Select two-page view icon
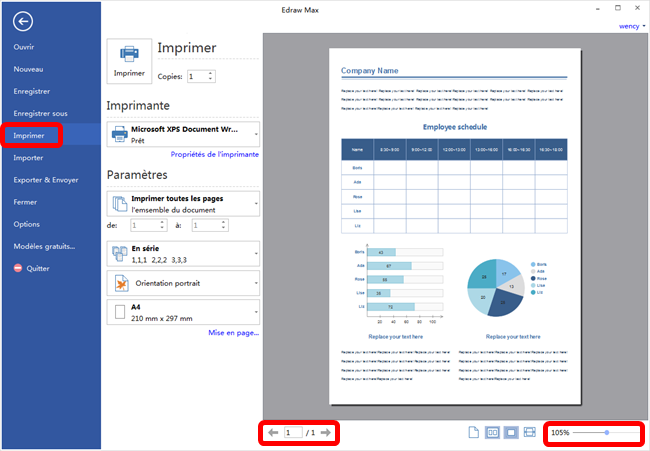Image resolution: width=650 pixels, height=451 pixels. coord(492,432)
